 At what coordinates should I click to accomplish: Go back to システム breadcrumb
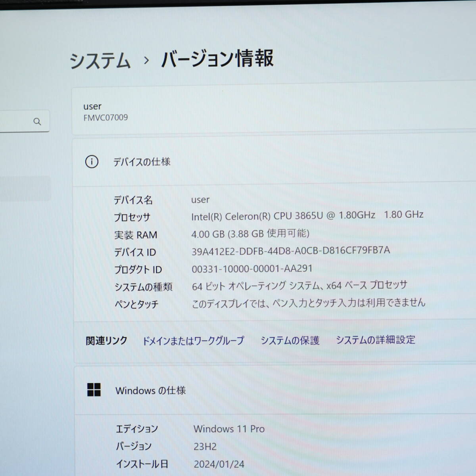click(x=100, y=61)
